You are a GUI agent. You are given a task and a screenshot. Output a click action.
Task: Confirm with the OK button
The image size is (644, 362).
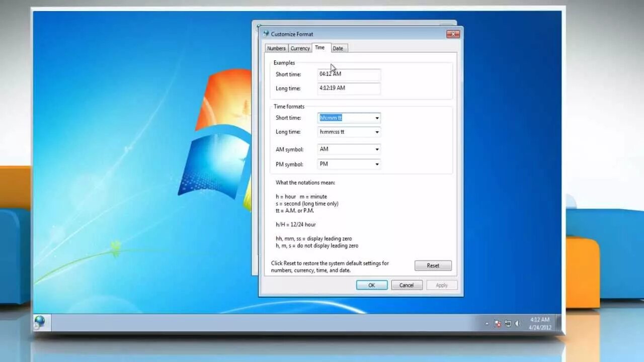pyautogui.click(x=372, y=285)
